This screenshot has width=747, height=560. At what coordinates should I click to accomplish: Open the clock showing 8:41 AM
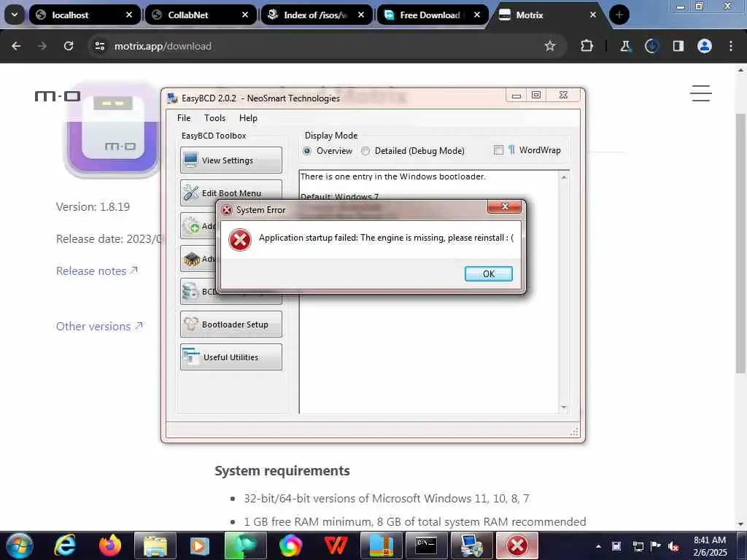(x=710, y=546)
